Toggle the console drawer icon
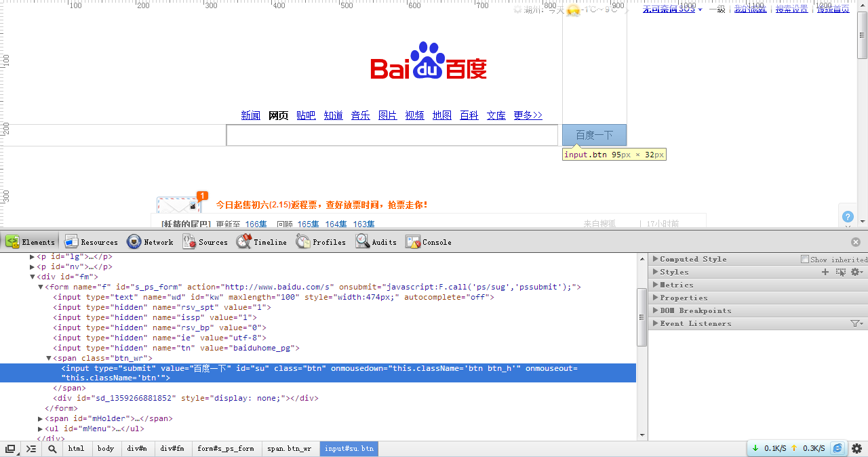868x457 pixels. [x=31, y=449]
